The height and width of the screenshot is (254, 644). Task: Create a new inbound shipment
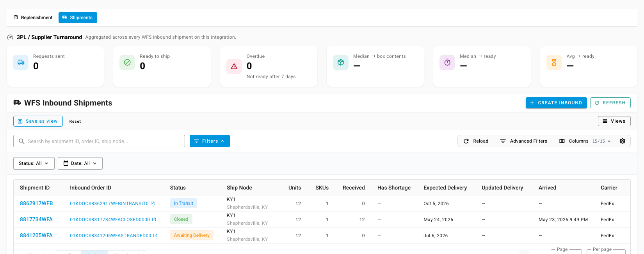556,103
